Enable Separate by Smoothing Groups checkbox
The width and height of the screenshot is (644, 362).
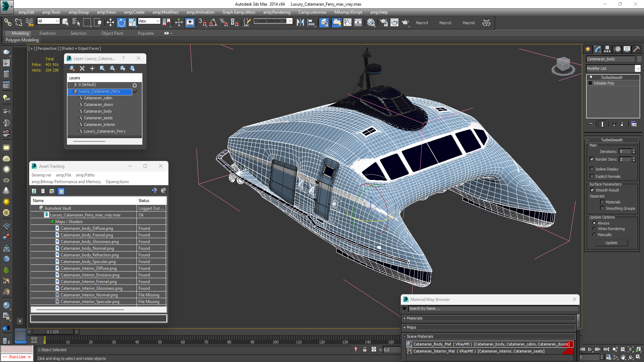tap(602, 208)
